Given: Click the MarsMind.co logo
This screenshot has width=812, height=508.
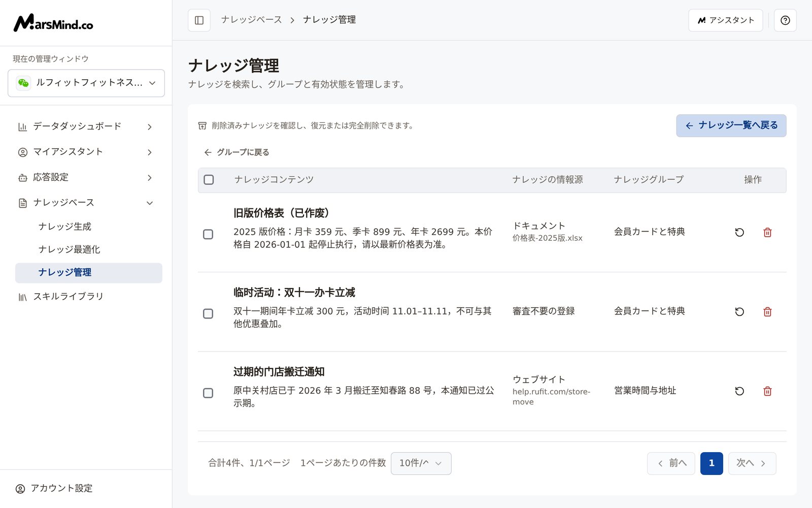Looking at the screenshot, I should [x=53, y=23].
